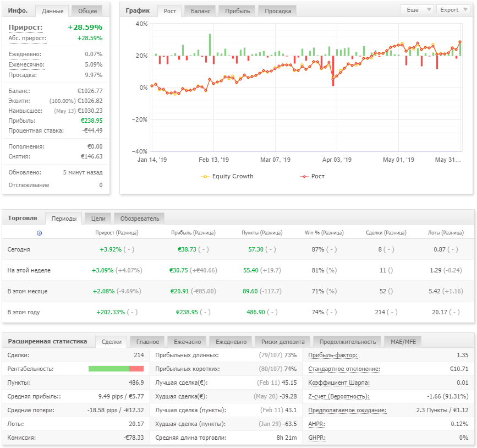Click the +202.33% yearly growth value
The image size is (477, 448).
click(x=111, y=312)
